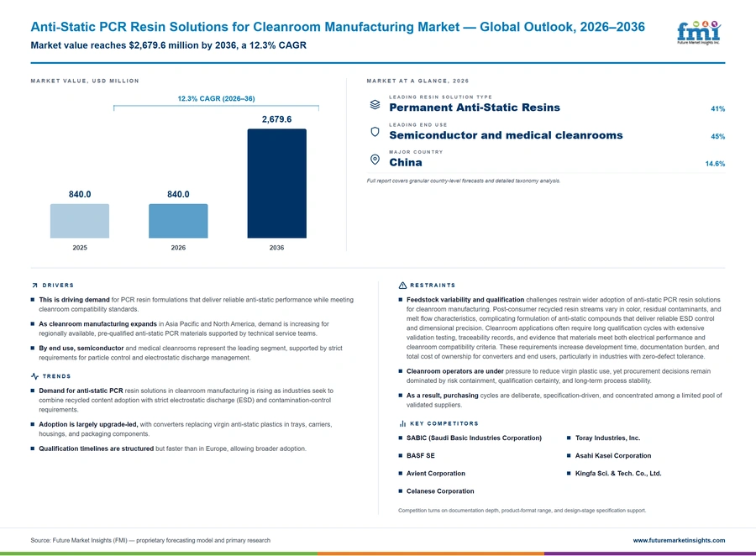
Task: Click the subtitle about $2,679.6 million by 2036
Action: tap(168, 45)
